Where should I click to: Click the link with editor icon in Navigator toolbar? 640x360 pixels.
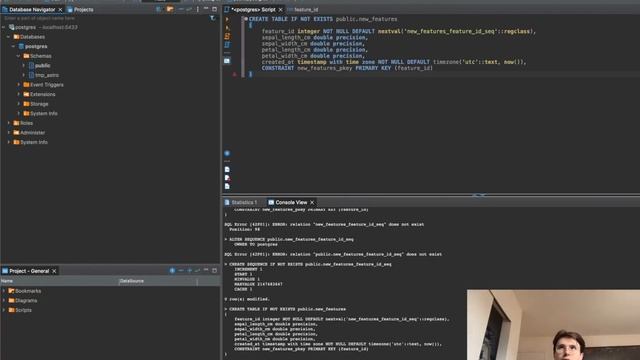pyautogui.click(x=189, y=9)
